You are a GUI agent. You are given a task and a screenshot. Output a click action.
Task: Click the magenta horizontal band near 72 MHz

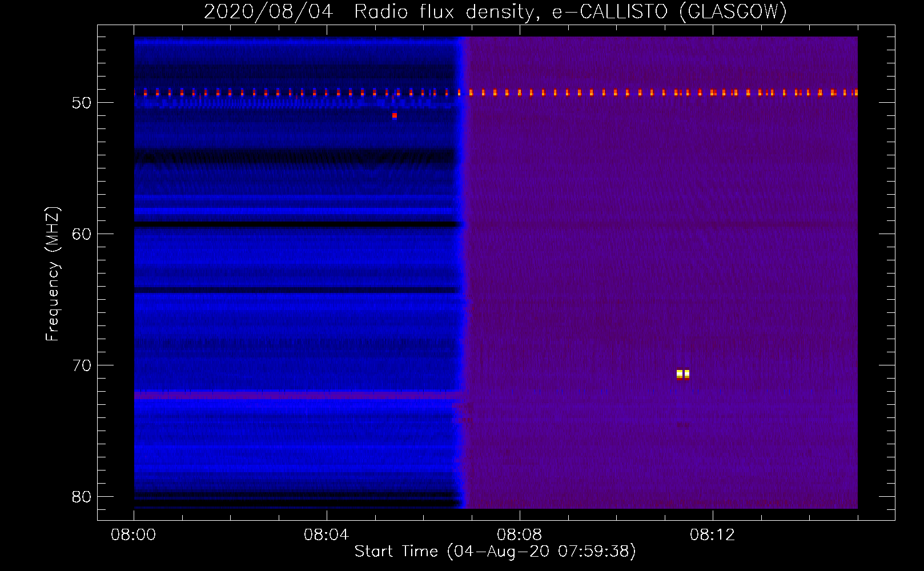(x=298, y=395)
